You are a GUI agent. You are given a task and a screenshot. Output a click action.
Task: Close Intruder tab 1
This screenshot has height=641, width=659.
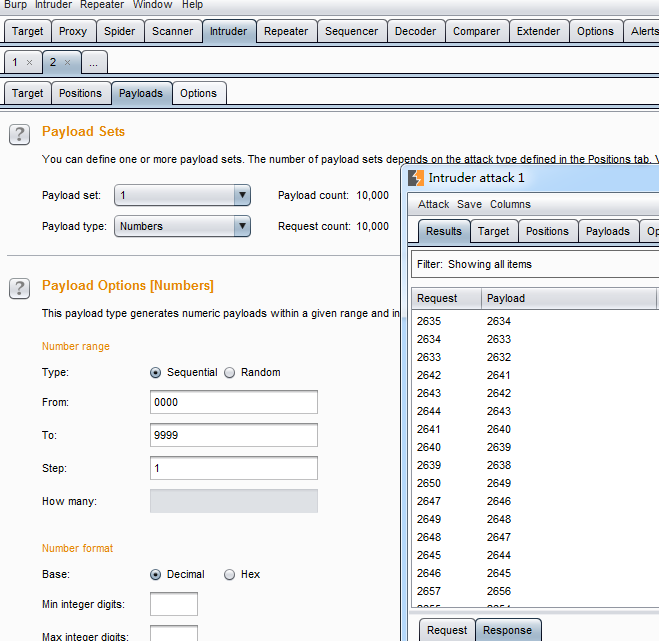(29, 63)
